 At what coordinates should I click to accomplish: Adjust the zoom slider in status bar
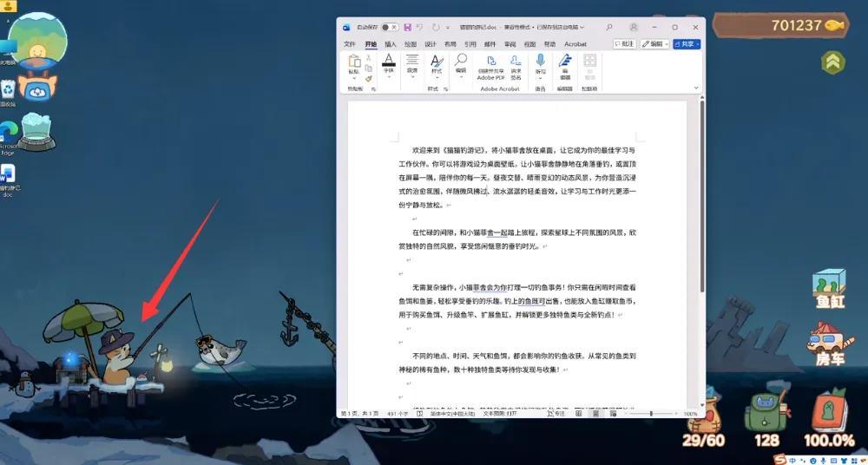651,414
